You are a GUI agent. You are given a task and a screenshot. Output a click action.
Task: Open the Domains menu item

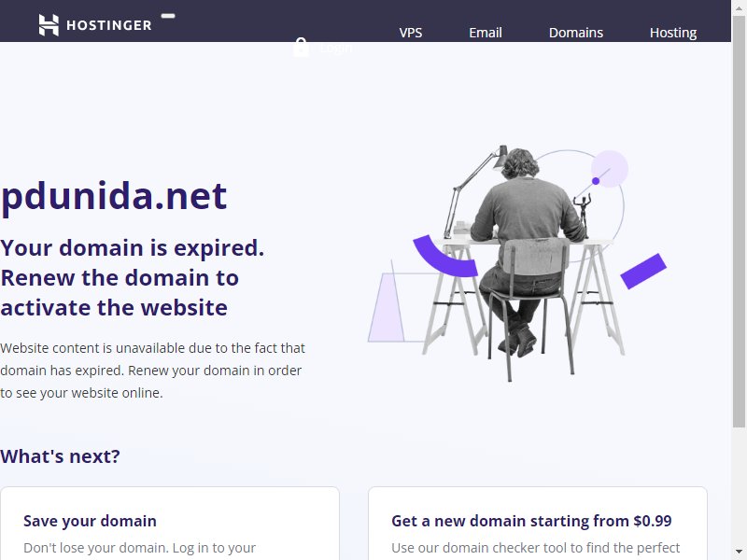(576, 33)
